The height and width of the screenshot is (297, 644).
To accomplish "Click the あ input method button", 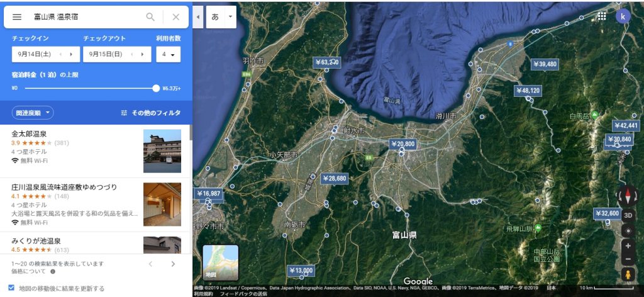I will (215, 17).
